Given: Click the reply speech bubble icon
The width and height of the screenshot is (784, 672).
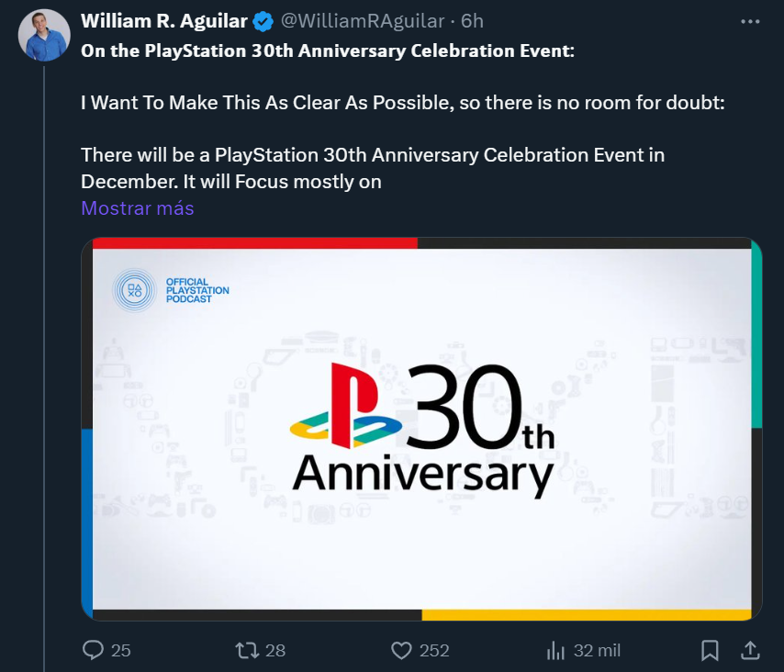Looking at the screenshot, I should [x=94, y=650].
